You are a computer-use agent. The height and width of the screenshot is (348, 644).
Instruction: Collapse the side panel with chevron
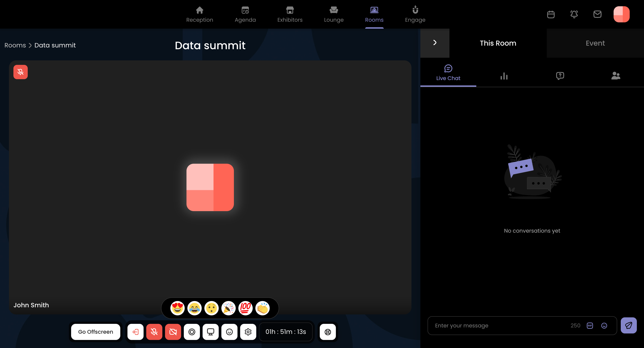435,43
